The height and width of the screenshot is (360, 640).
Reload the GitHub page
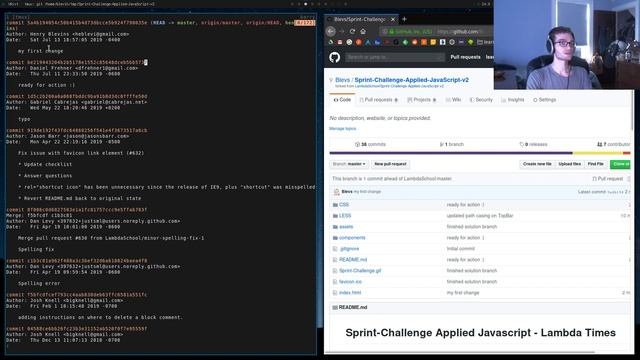click(x=352, y=31)
